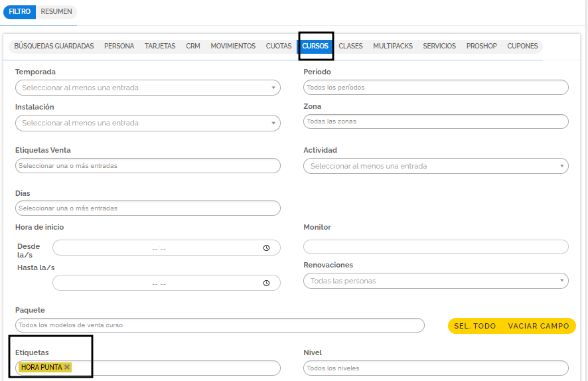588x381 pixels.
Task: Open the BÚSQUEDAS GUARDADAS tab
Action: [x=54, y=46]
